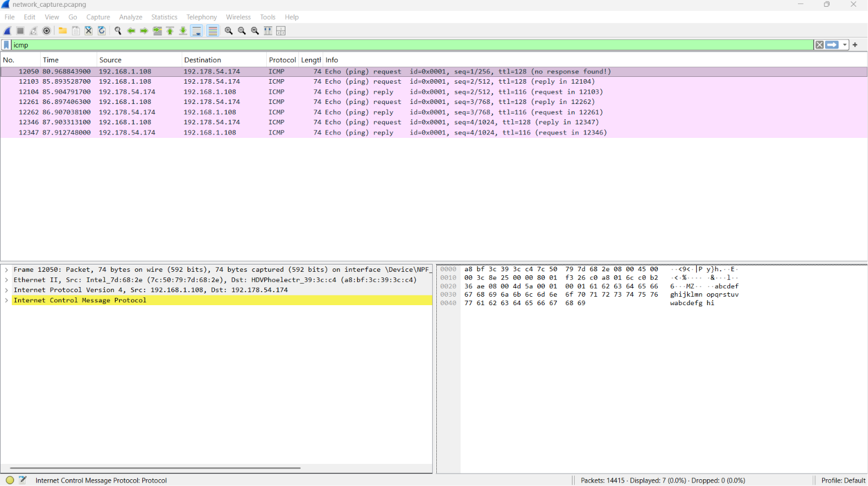Expand Internet Control Message Protocol node
This screenshot has height=486, width=868.
coord(6,300)
